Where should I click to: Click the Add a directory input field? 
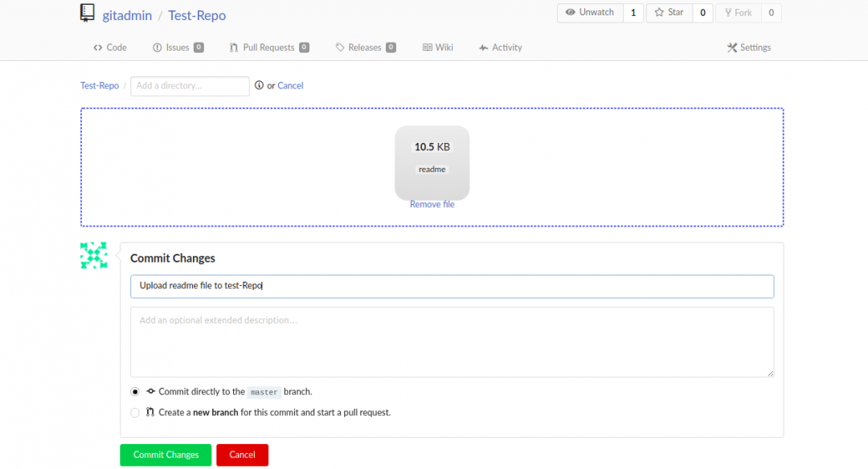[189, 86]
